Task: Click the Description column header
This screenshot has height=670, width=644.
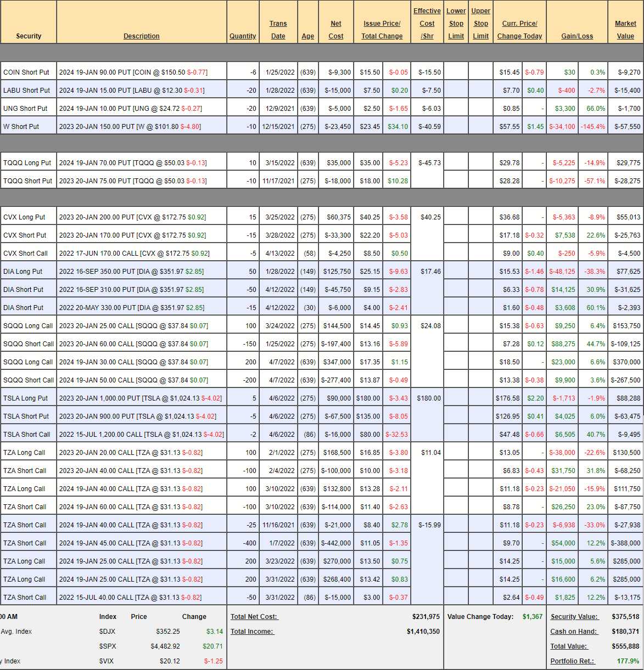Action: (x=141, y=36)
